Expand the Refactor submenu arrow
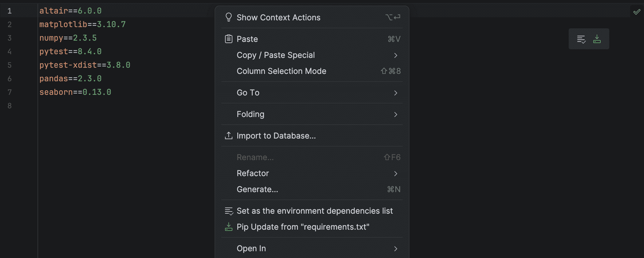This screenshot has width=644, height=258. coord(396,174)
